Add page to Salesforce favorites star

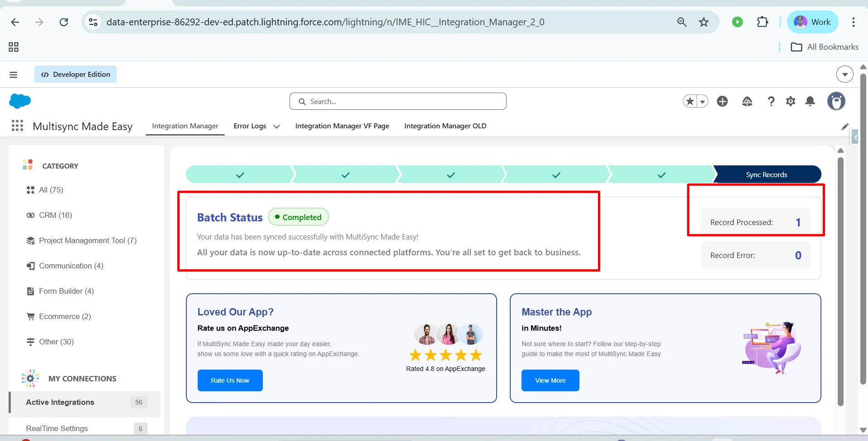point(690,101)
